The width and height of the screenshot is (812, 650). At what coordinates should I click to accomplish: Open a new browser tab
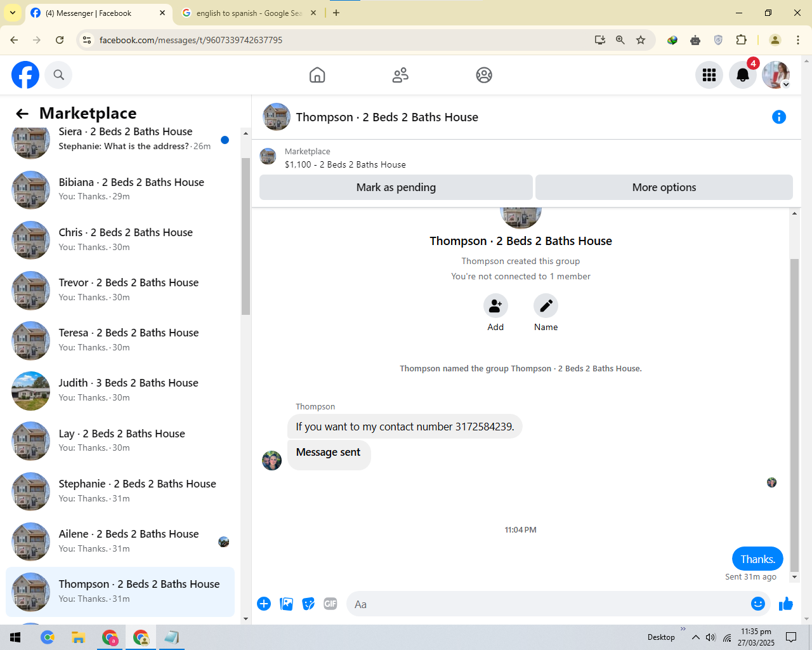tap(336, 13)
